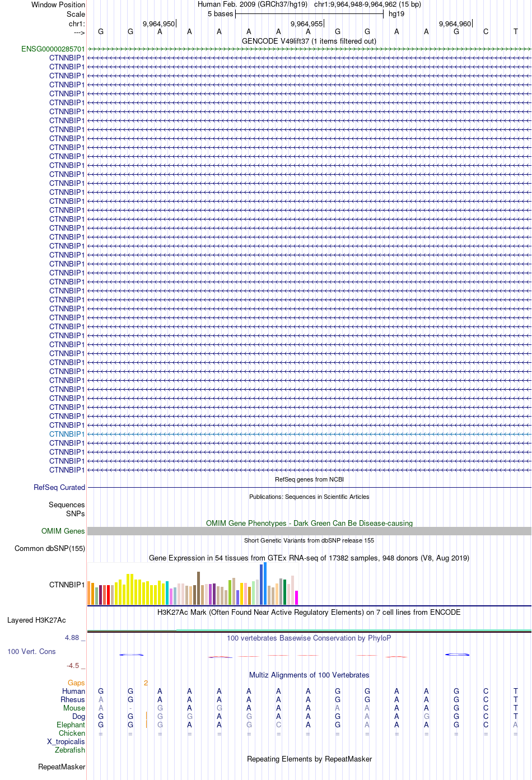532x780 pixels.
Task: Click the 'RefSeq genes from NCBI' title
Action: click(309, 479)
